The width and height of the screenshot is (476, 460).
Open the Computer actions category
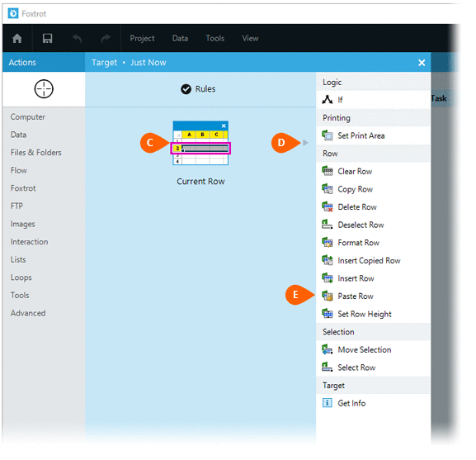(27, 117)
